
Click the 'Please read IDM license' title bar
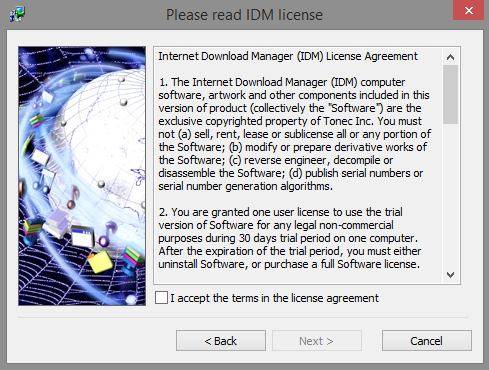[x=244, y=15]
